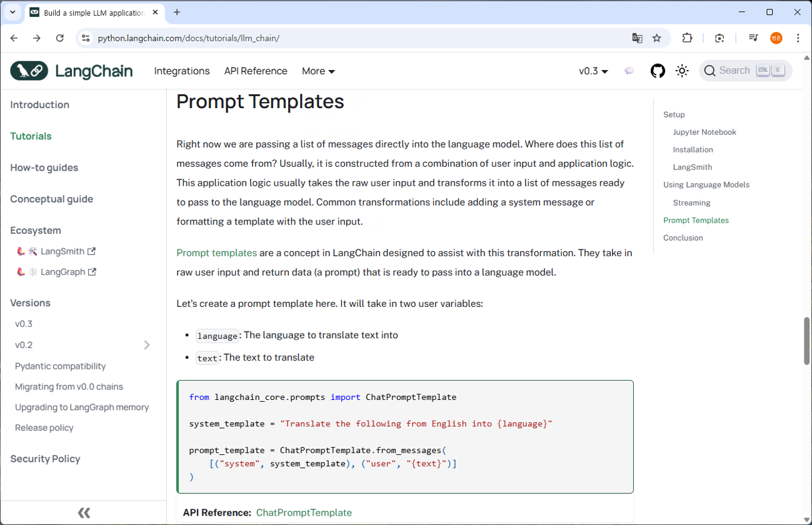Viewport: 812px width, 525px height.
Task: Click the 'text' inline code term
Action: tap(207, 358)
